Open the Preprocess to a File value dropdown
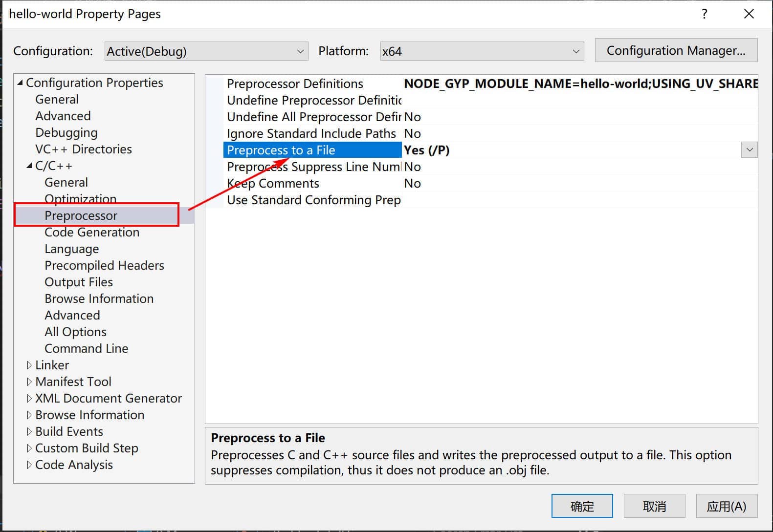 point(749,150)
